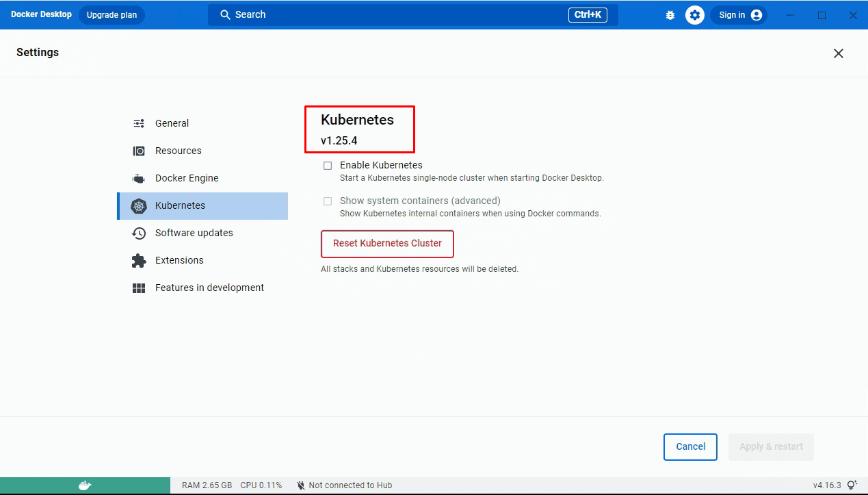Click the lightbulb icon next to version

(x=852, y=485)
